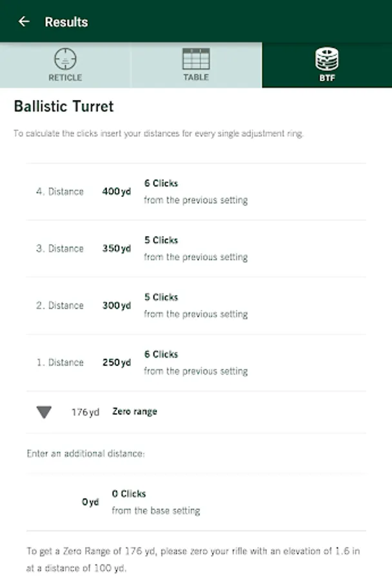Select the BTF tab label
Viewport: 392px width, 581px height.
coord(327,78)
